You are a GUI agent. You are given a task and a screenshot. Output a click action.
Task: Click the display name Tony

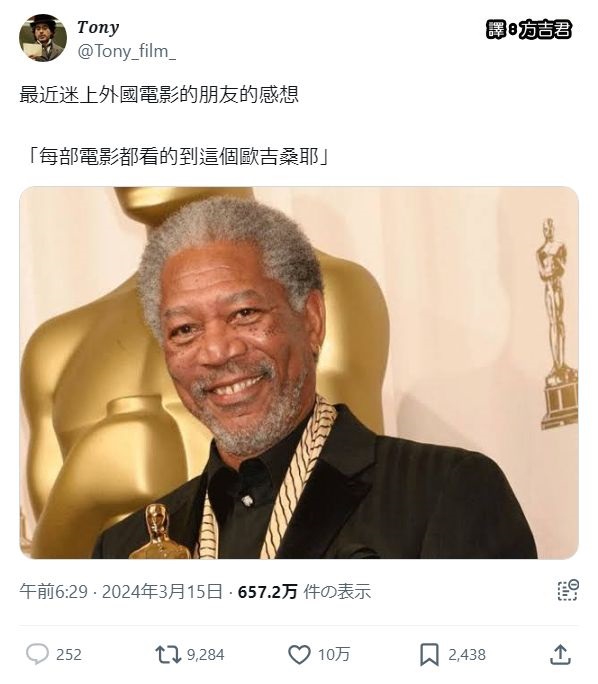(x=98, y=27)
